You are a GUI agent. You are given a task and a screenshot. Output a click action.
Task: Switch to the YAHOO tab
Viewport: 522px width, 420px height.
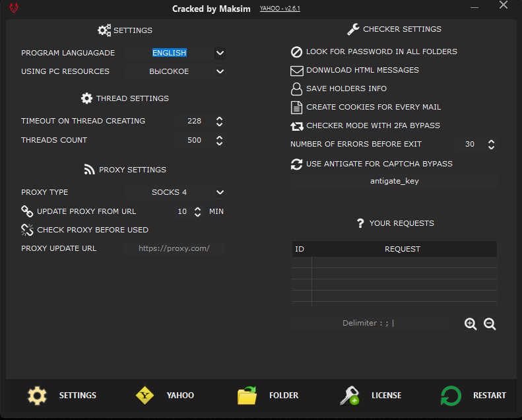coord(165,396)
